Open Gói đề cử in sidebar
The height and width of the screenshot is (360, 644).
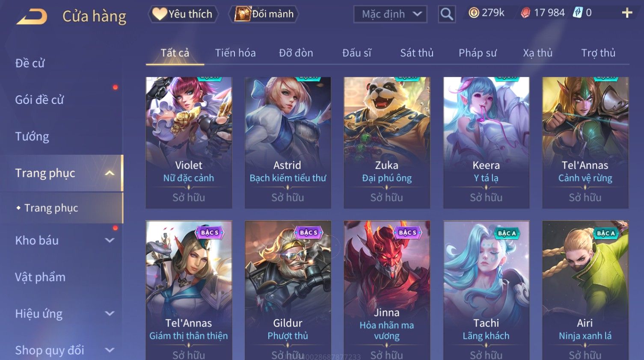pyautogui.click(x=39, y=100)
